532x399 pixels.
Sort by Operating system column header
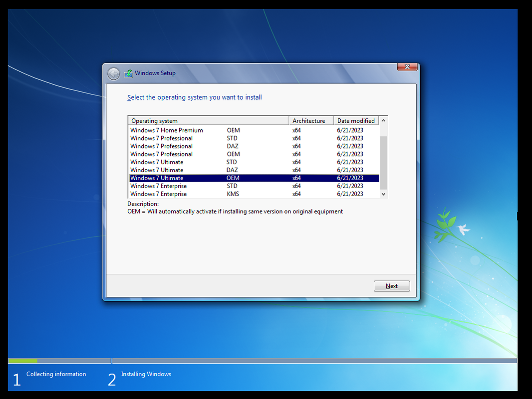208,121
